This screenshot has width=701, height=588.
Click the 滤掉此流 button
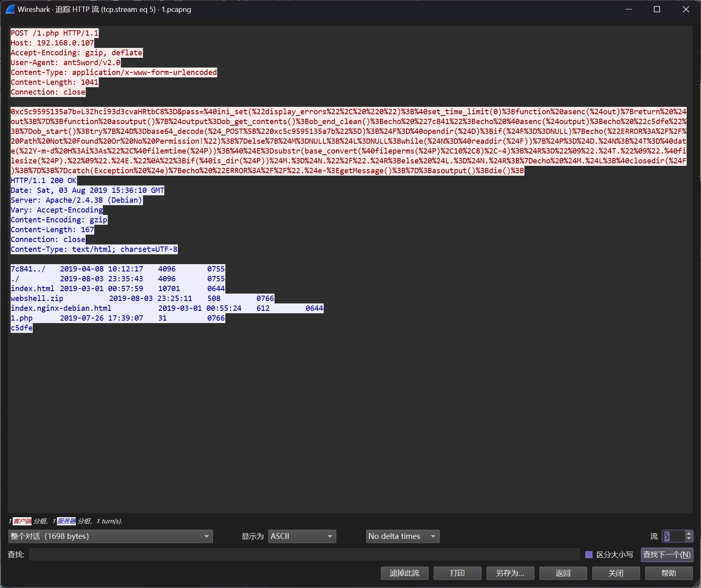pos(405,573)
